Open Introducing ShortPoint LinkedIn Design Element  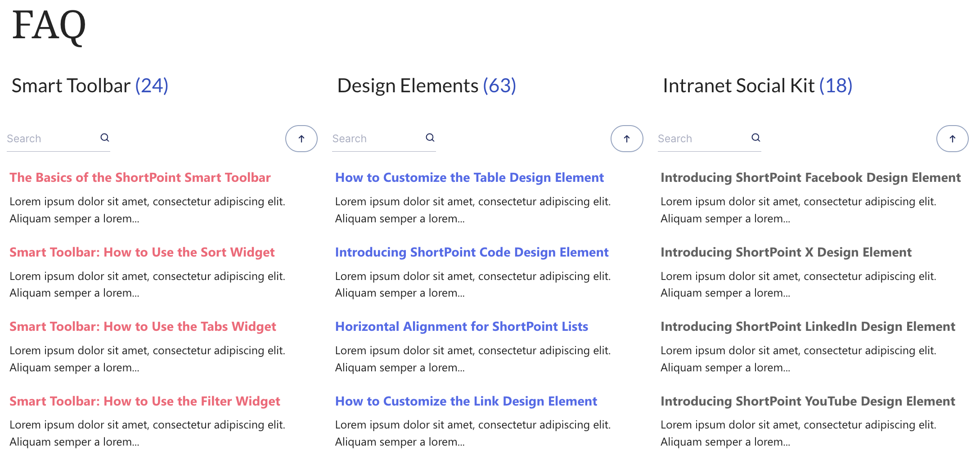click(808, 326)
